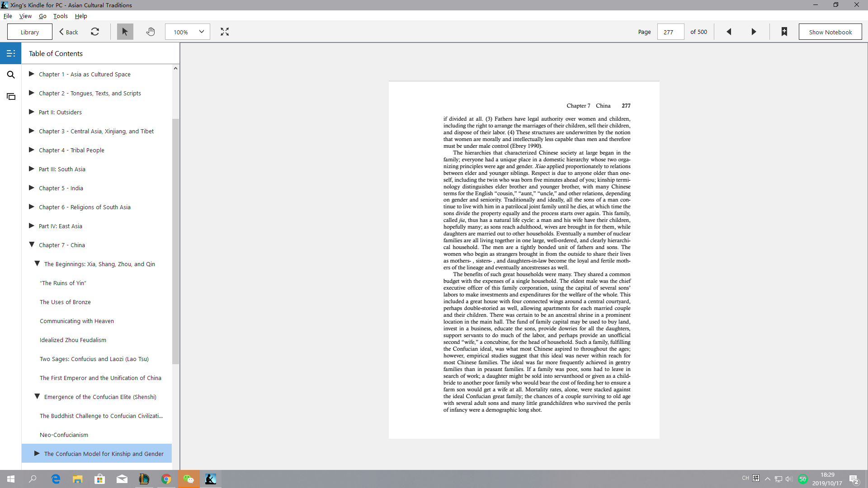Collapse Chapter 7 - China
Image resolution: width=868 pixels, height=488 pixels.
click(32, 245)
